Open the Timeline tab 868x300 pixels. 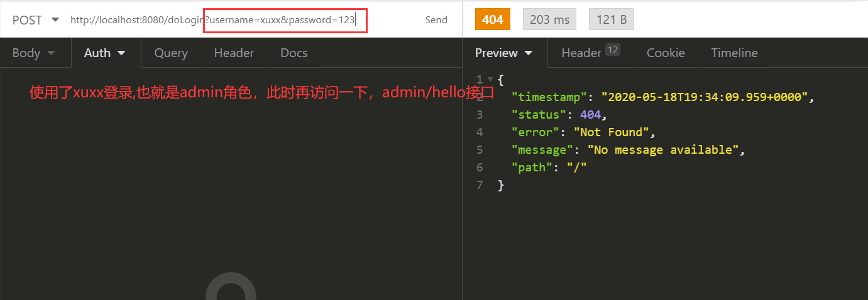[734, 53]
